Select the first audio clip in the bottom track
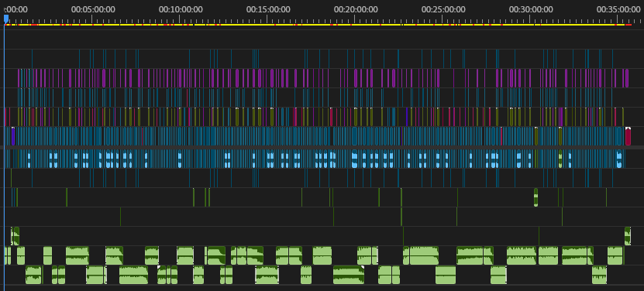Viewport: 644px width, 291px height. (x=33, y=275)
